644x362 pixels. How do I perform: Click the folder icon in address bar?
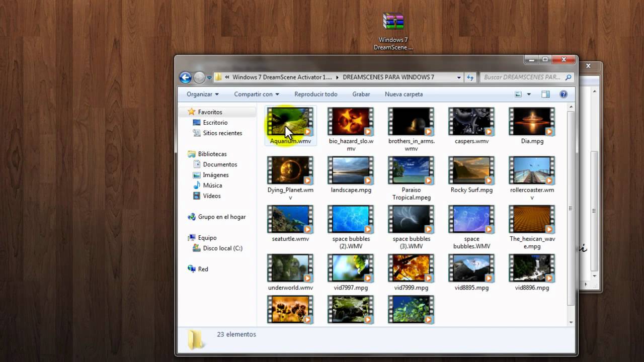[x=218, y=77]
